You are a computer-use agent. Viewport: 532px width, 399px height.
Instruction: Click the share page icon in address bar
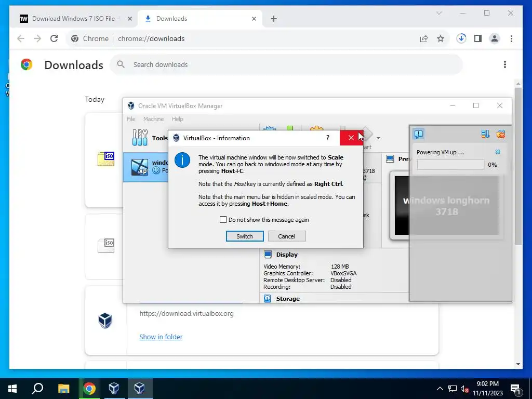(424, 38)
